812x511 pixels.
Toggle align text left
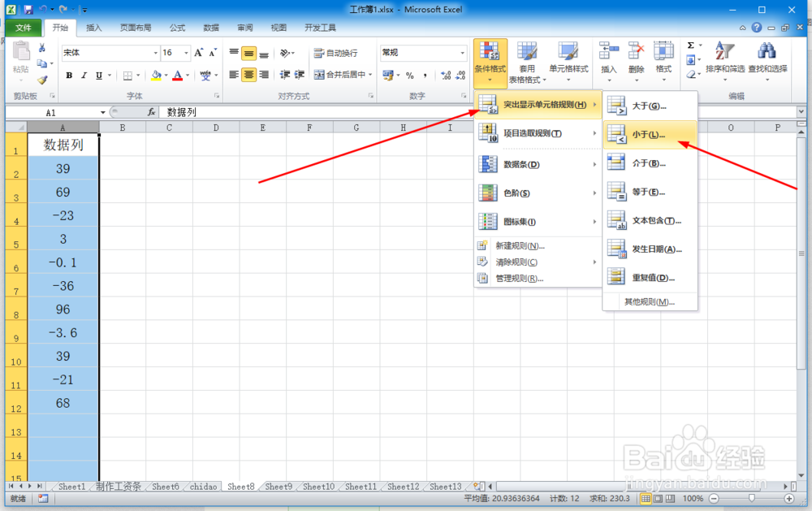point(234,75)
